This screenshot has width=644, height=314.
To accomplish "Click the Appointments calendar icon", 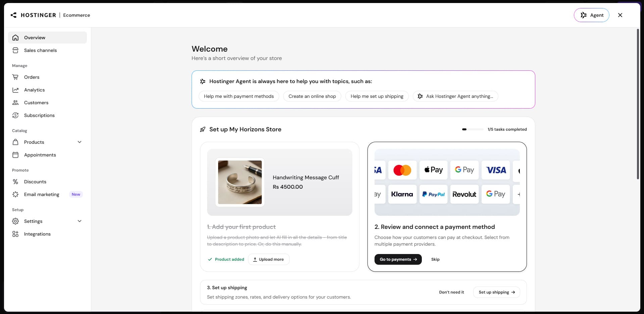I will coord(15,155).
